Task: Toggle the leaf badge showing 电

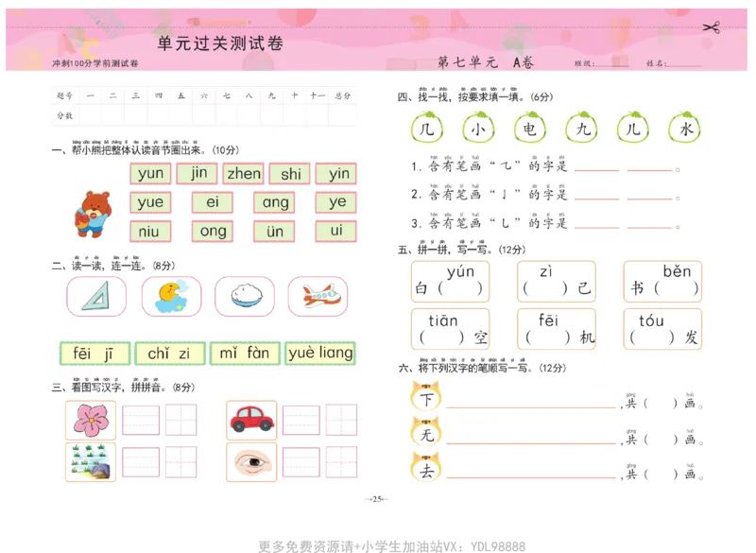Action: (x=529, y=129)
